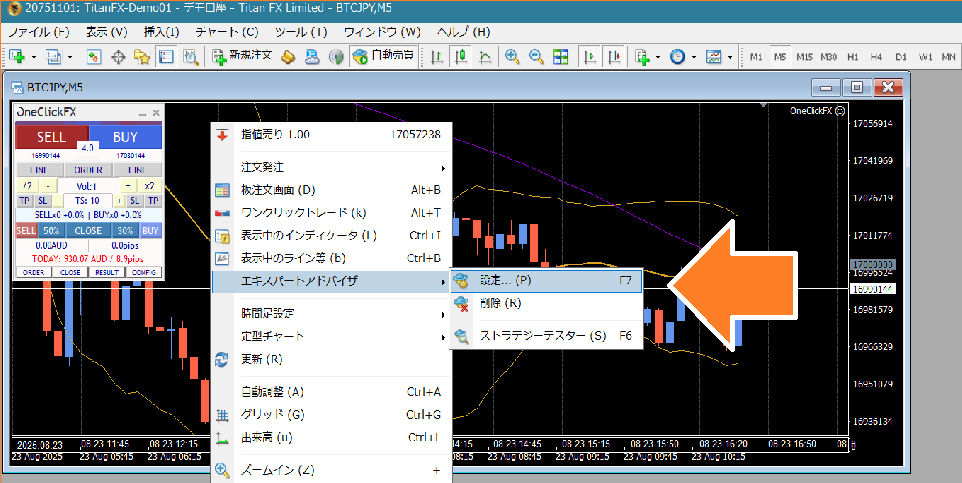Expand the エキスパートアドバイザ submenu
The image size is (962, 483).
click(x=331, y=282)
